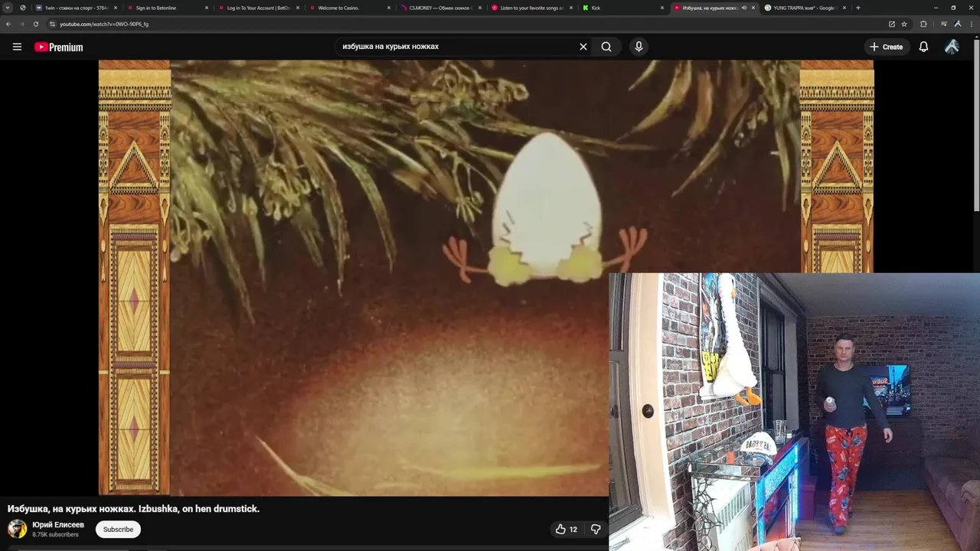Switch to Log in To Your Account tab
This screenshot has height=551, width=980.
pyautogui.click(x=257, y=8)
